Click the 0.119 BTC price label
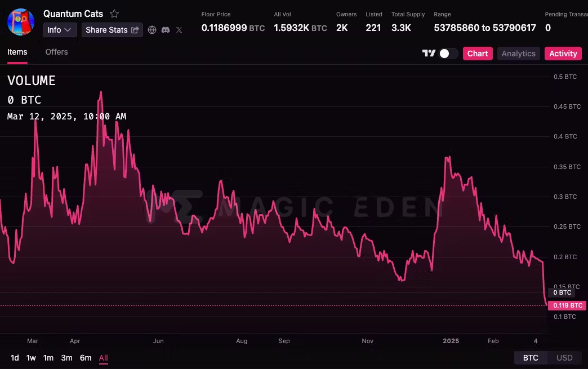 point(567,306)
